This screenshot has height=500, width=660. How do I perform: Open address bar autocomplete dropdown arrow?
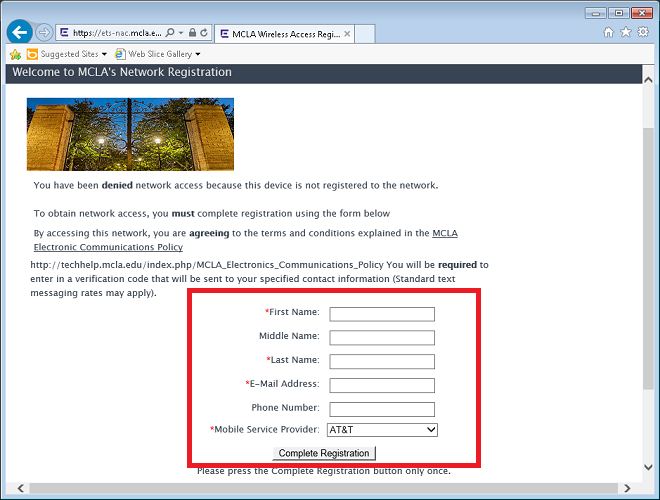(181, 32)
